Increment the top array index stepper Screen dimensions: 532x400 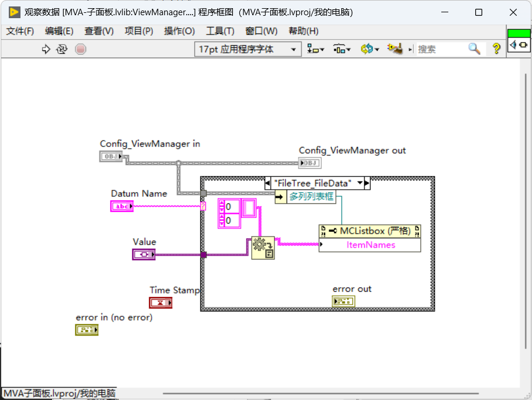(x=222, y=203)
